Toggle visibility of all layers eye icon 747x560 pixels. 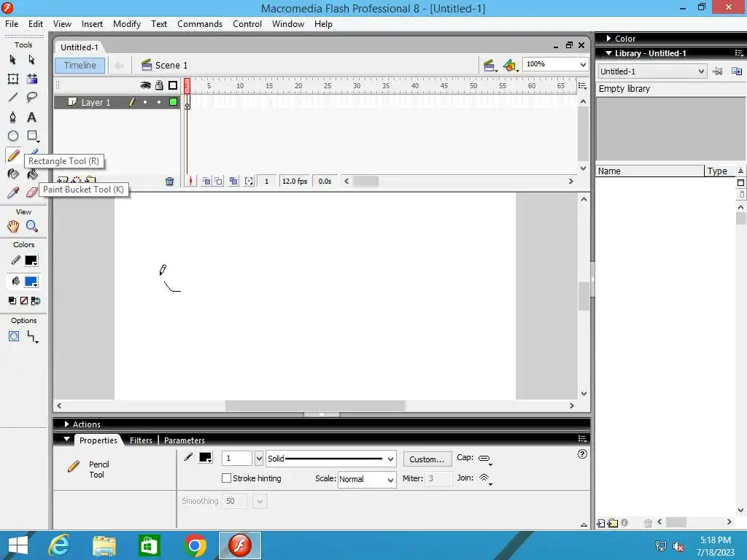pyautogui.click(x=145, y=85)
